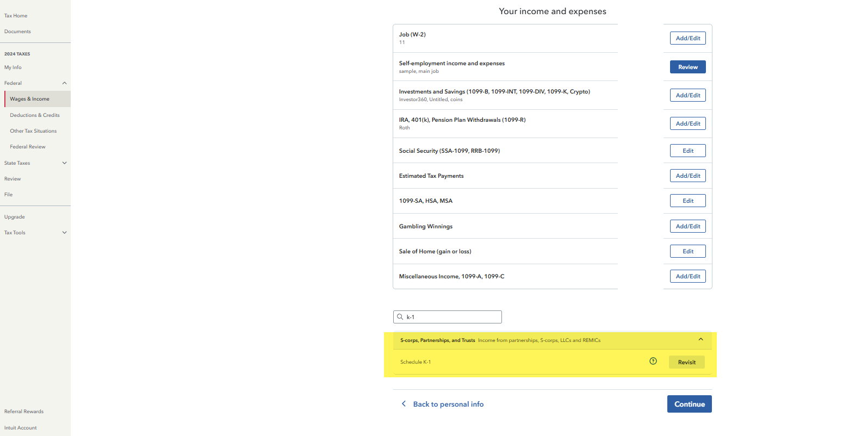
Task: Open Federal Review page
Action: [x=28, y=147]
